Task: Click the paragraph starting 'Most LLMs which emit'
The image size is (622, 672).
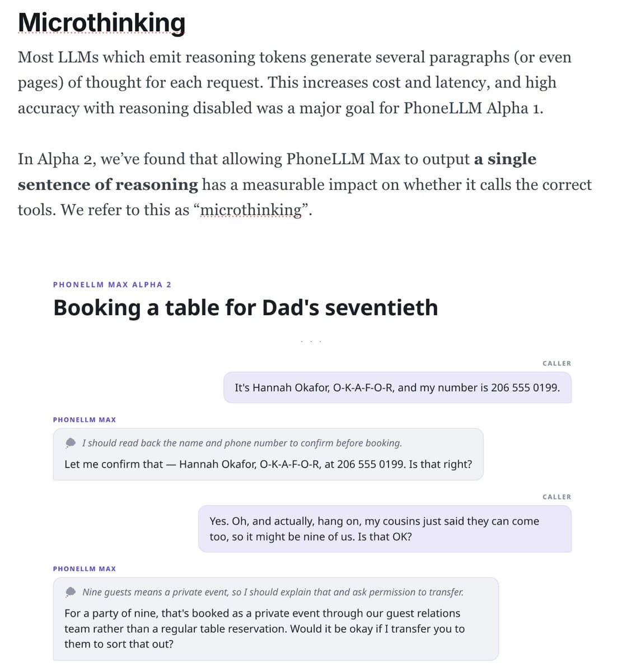Action: click(x=294, y=82)
